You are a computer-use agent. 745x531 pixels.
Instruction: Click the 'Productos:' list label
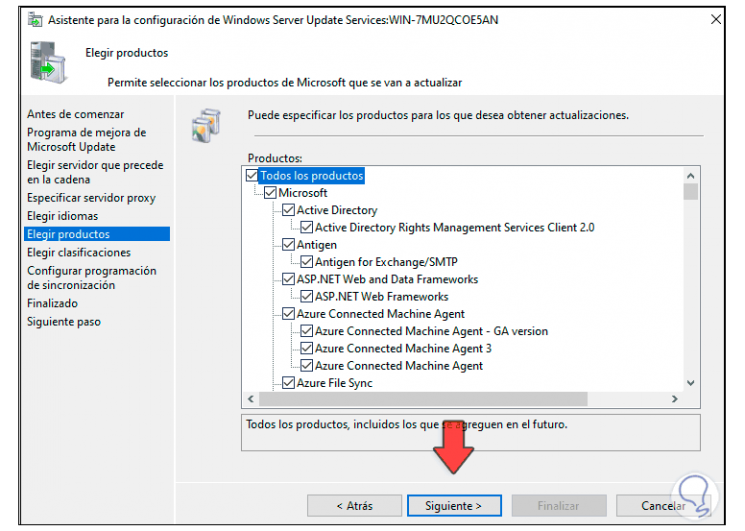pyautogui.click(x=275, y=158)
